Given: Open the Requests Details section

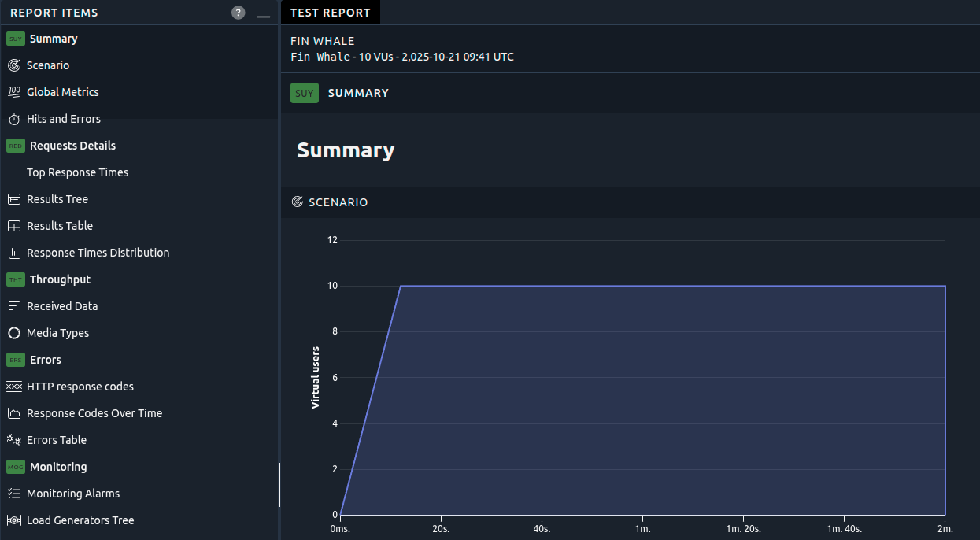Looking at the screenshot, I should (72, 146).
